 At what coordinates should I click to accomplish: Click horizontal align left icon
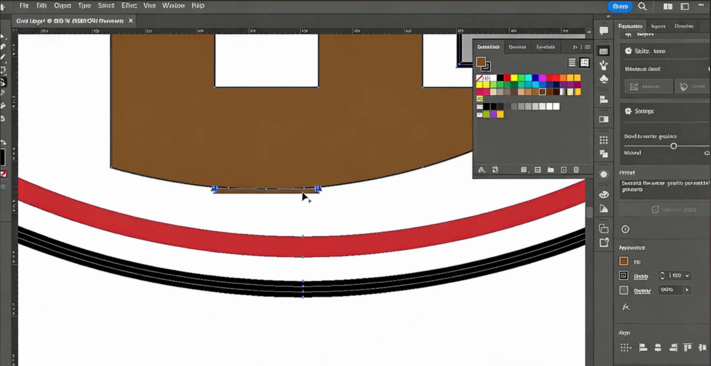tap(643, 348)
